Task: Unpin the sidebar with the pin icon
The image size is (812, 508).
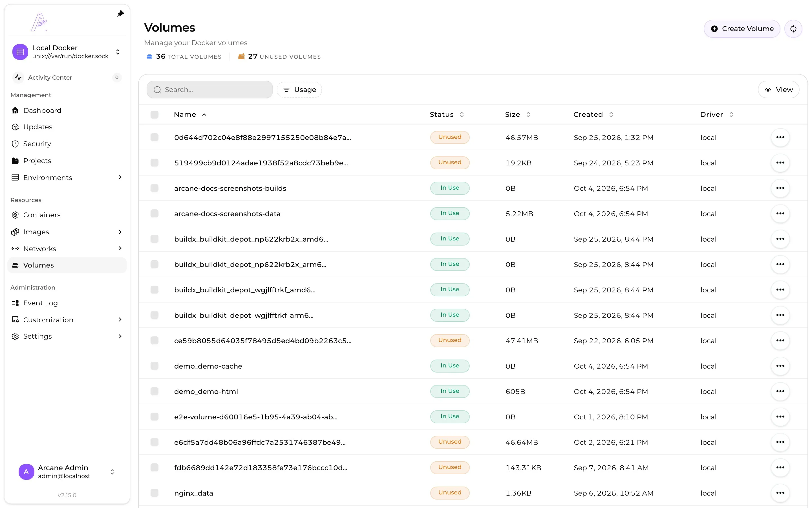Action: pyautogui.click(x=120, y=14)
